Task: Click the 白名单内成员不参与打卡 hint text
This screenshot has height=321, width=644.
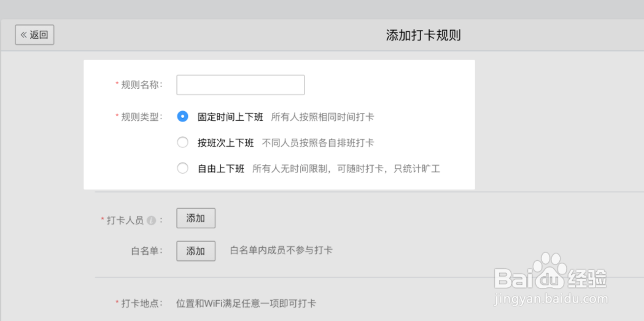Action: pos(281,250)
